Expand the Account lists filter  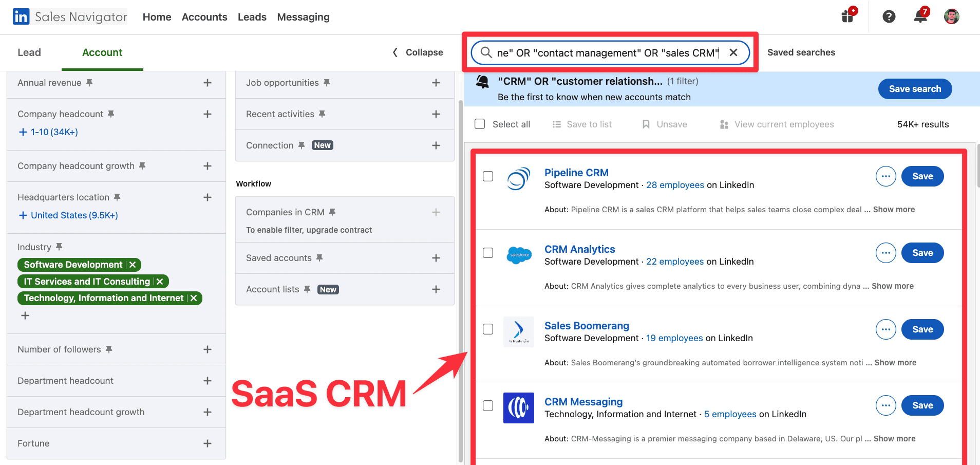click(x=436, y=289)
